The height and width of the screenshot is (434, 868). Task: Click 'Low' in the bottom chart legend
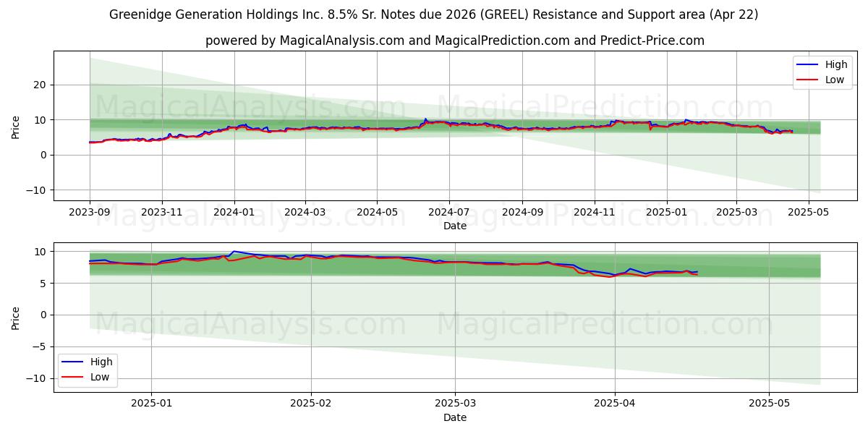click(100, 377)
